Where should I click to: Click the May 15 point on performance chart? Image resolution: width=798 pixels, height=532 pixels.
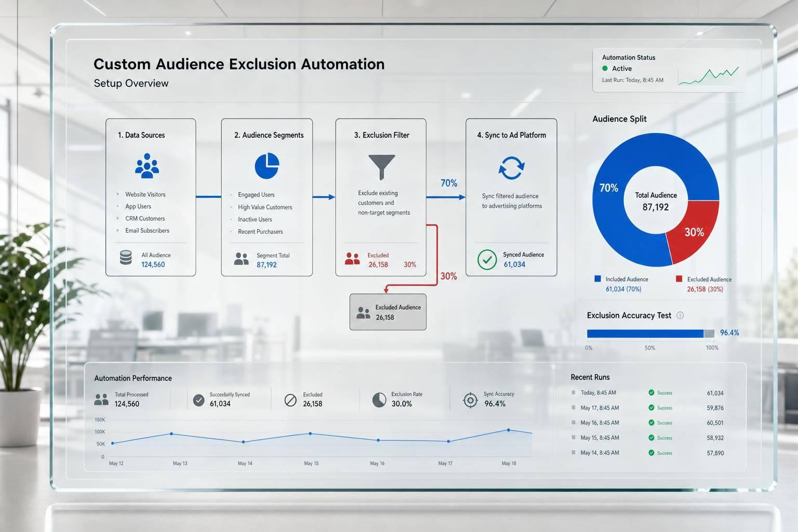tap(311, 433)
